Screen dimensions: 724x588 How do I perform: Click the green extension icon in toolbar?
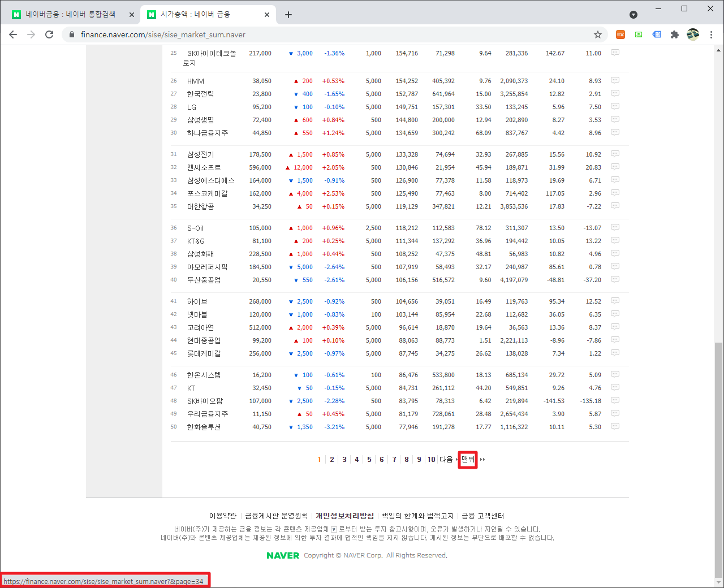point(639,34)
